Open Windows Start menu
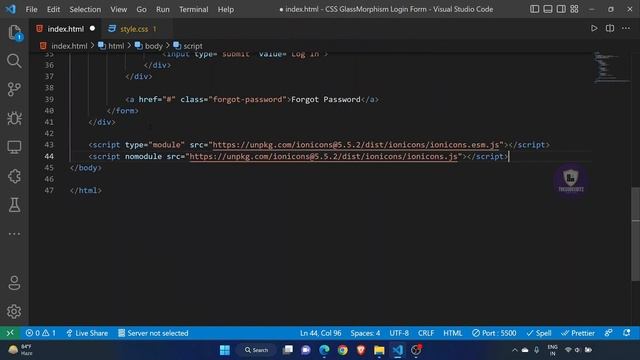 (x=225, y=350)
